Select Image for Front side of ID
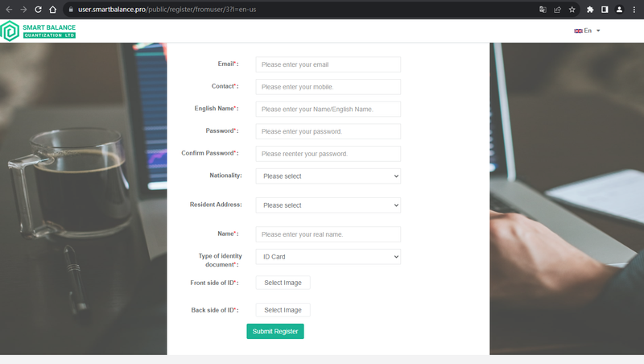 click(283, 283)
